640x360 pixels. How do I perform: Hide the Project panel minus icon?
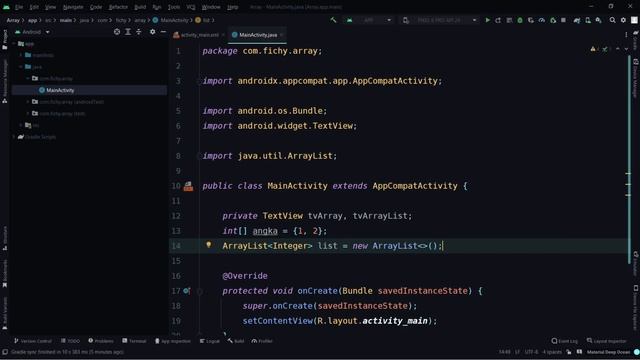(163, 31)
